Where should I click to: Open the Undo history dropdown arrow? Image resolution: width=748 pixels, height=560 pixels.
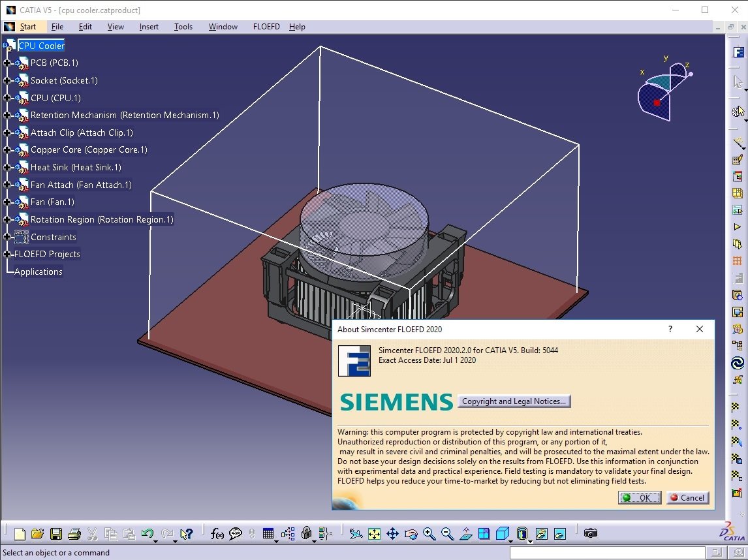click(155, 541)
